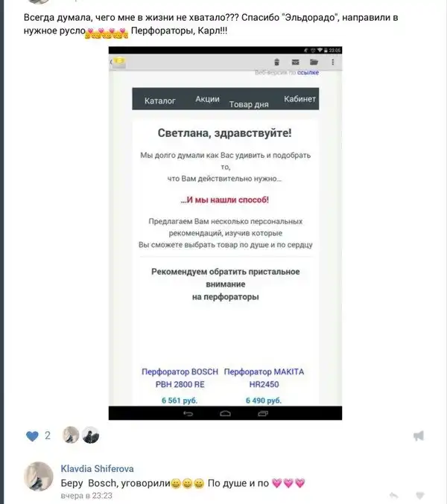Image resolution: width=447 pixels, height=504 pixels.
Task: Tap the Android recent apps button
Action: pos(263,413)
